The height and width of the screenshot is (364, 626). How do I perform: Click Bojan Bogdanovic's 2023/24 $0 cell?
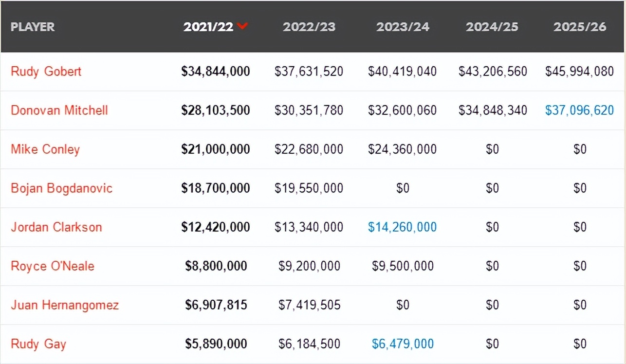coord(403,188)
